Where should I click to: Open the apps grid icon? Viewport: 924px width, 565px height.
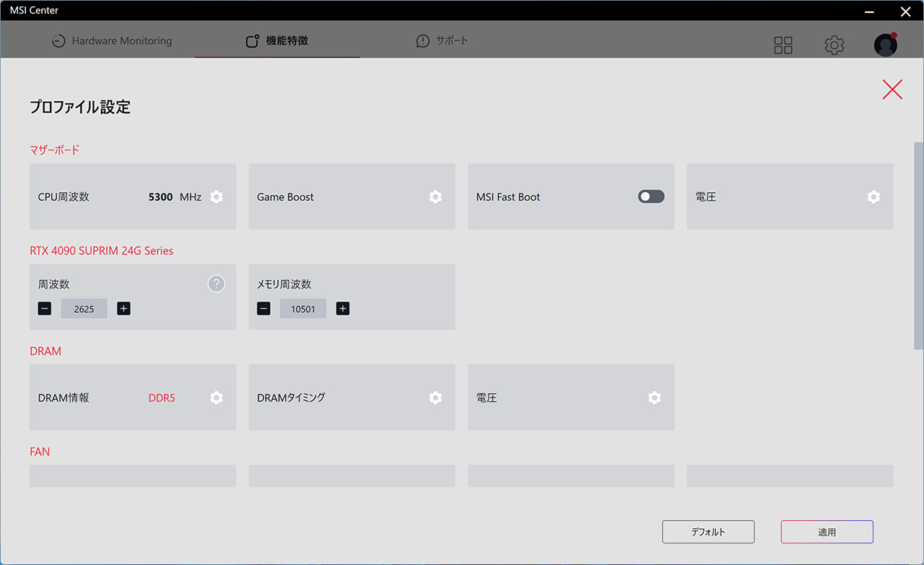coord(783,46)
